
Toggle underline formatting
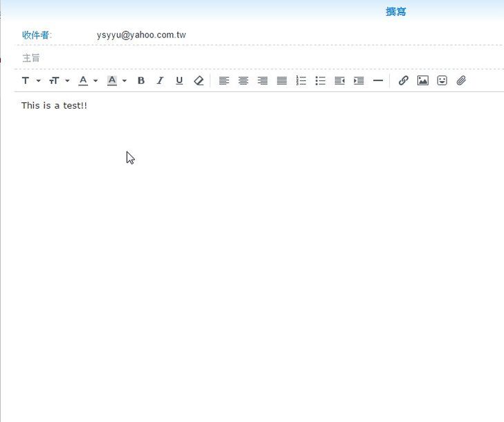tap(179, 80)
